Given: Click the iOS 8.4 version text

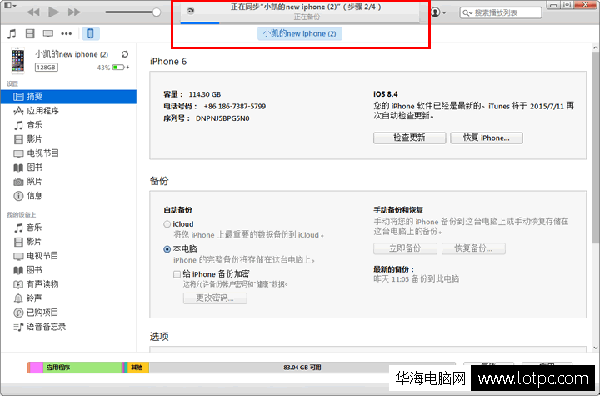Looking at the screenshot, I should [385, 94].
